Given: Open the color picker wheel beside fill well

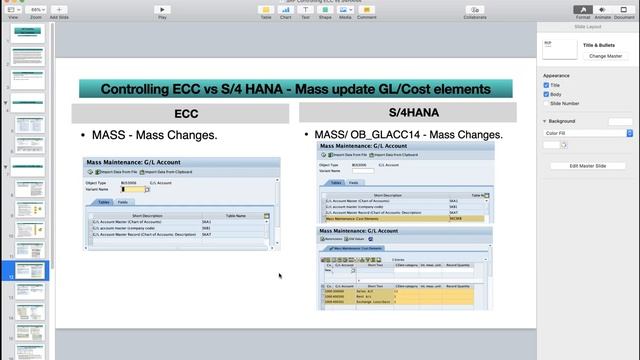Looking at the screenshot, I should click(x=564, y=145).
